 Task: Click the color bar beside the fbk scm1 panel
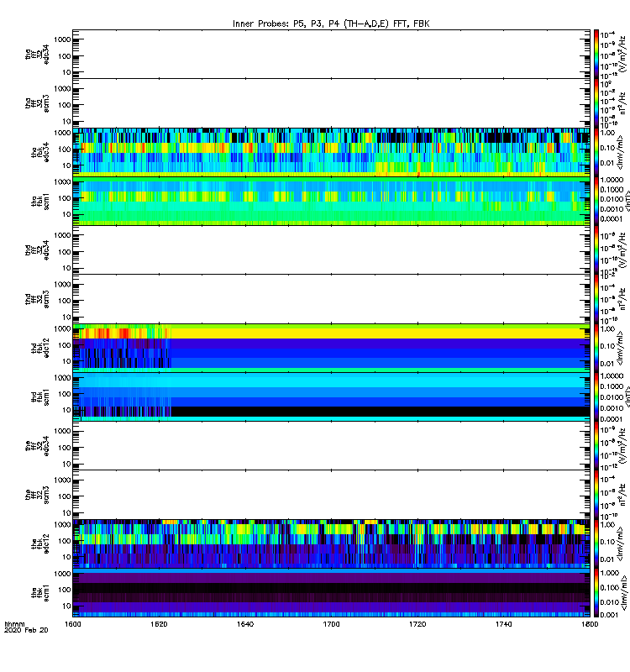tap(596, 593)
